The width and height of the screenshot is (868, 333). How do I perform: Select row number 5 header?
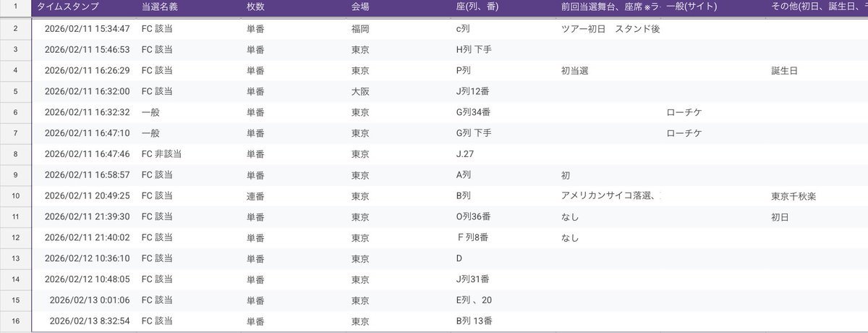pos(15,92)
